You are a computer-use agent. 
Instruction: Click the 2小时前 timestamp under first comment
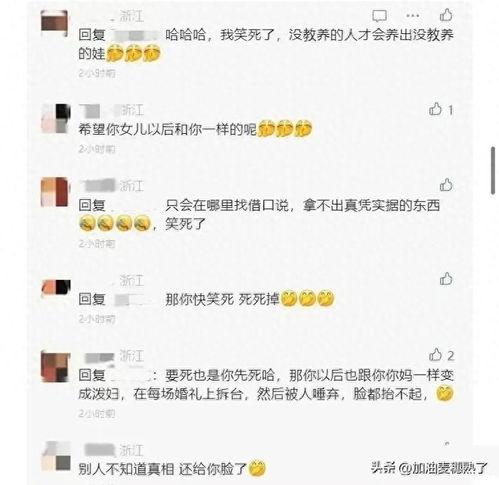coord(97,73)
